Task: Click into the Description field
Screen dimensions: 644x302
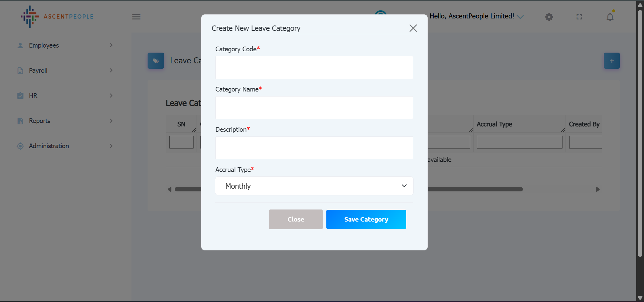Action: tap(314, 148)
